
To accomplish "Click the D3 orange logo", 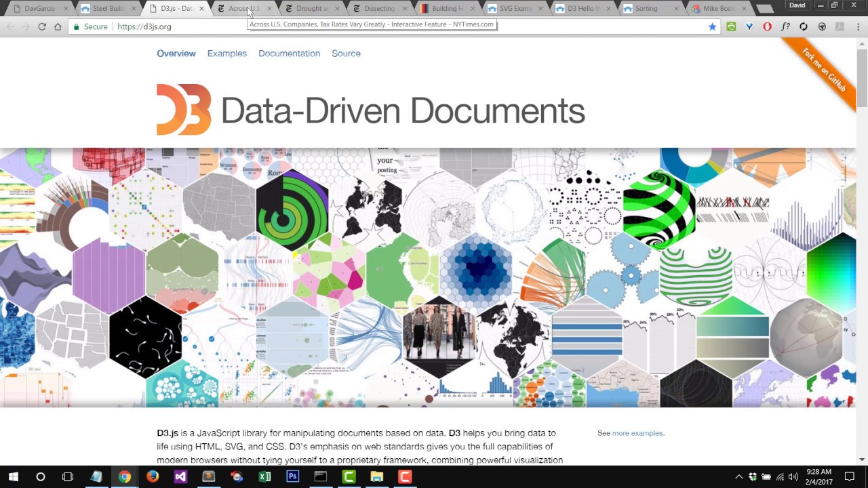I will 184,110.
